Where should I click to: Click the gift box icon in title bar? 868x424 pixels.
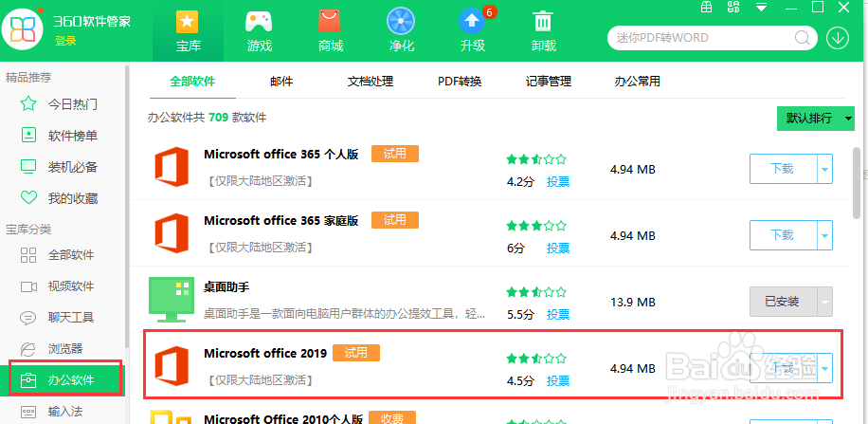click(706, 7)
